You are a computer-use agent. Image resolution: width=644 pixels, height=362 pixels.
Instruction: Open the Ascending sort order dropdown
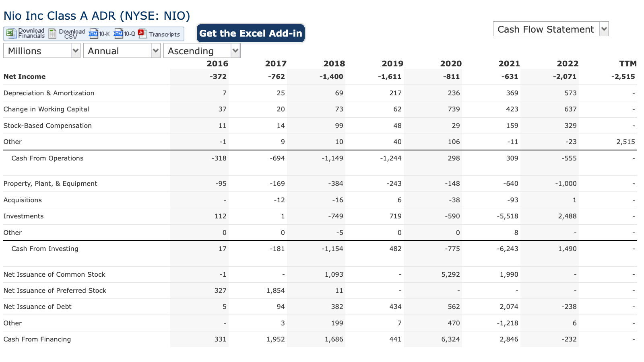pos(202,51)
